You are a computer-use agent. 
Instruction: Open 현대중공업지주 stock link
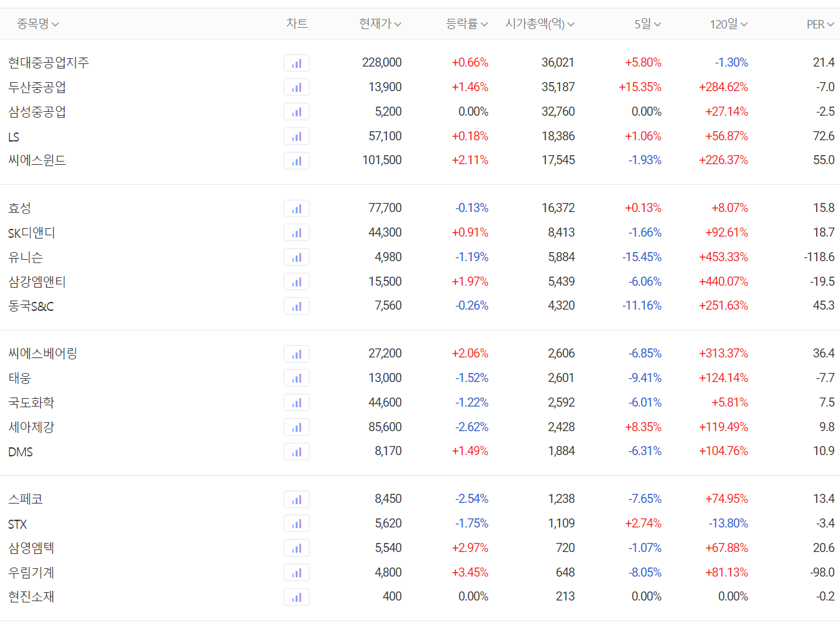pos(48,63)
